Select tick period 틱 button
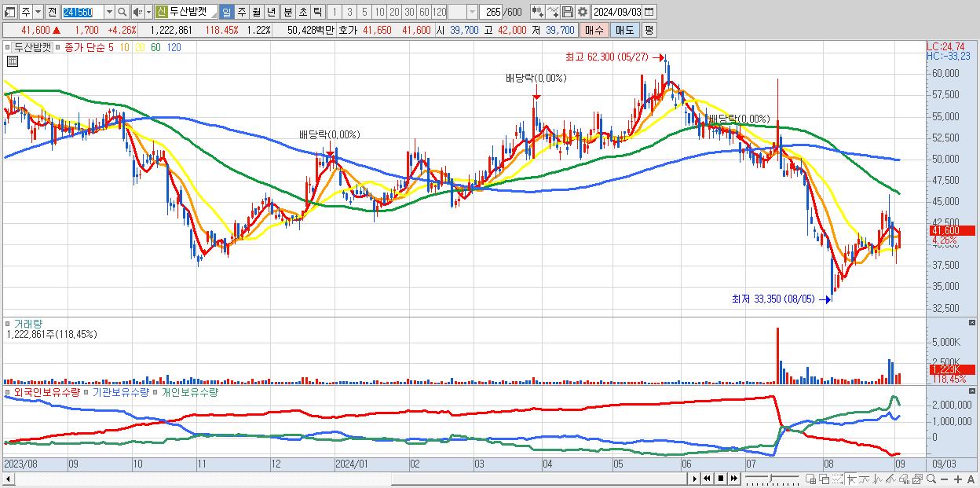Image resolution: width=980 pixels, height=488 pixels. [x=317, y=13]
